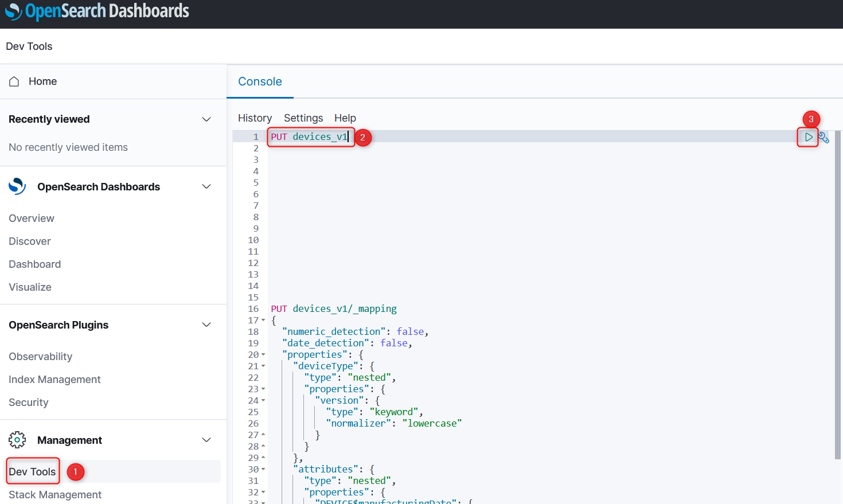Open the History menu
Viewport: 843px width, 504px height.
(255, 118)
